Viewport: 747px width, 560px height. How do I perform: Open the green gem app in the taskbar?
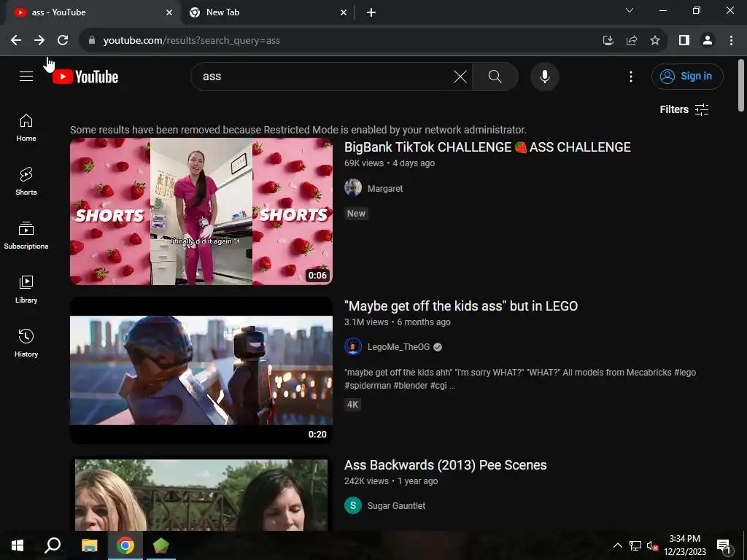[x=161, y=545]
